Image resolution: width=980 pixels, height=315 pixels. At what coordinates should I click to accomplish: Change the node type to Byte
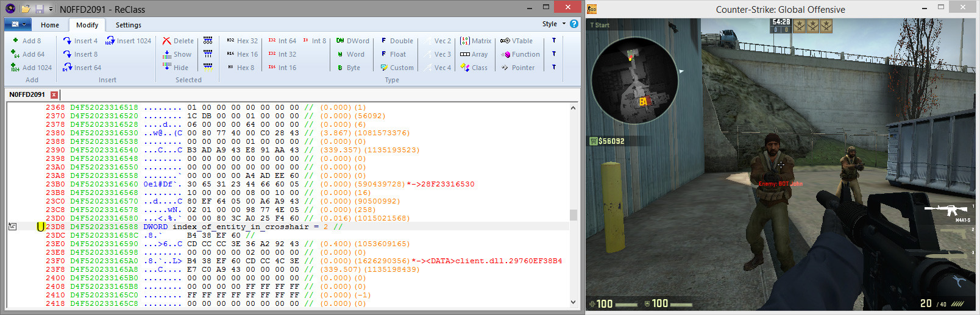[x=349, y=68]
